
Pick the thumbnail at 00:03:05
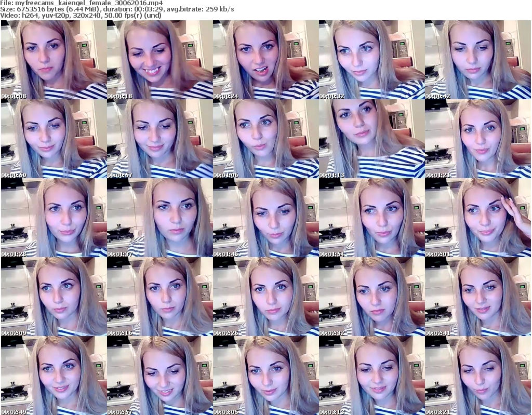[265, 376]
